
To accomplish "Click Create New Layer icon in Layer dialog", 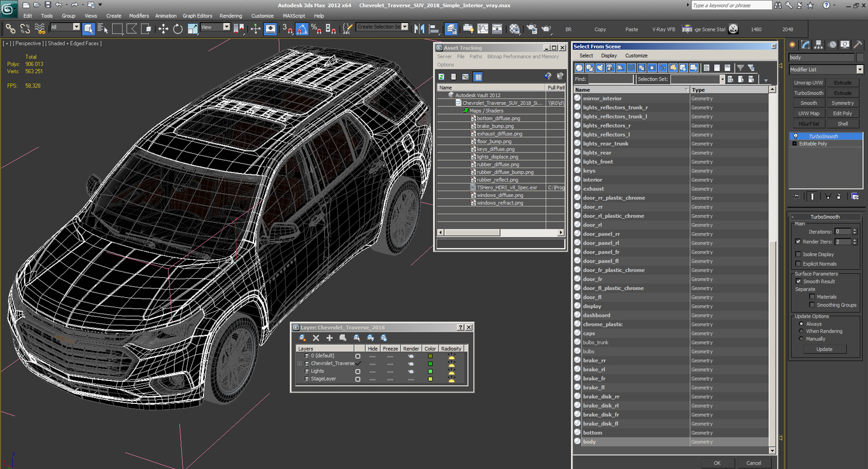I will [x=303, y=338].
